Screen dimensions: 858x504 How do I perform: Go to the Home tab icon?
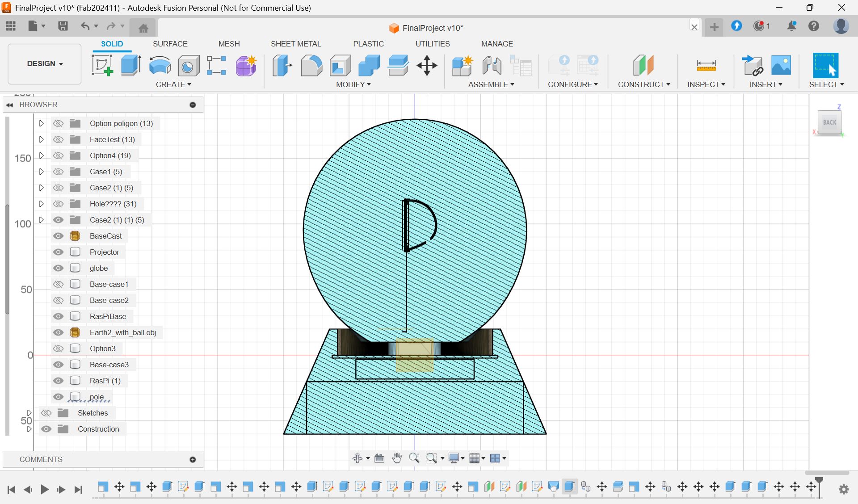[x=143, y=28]
